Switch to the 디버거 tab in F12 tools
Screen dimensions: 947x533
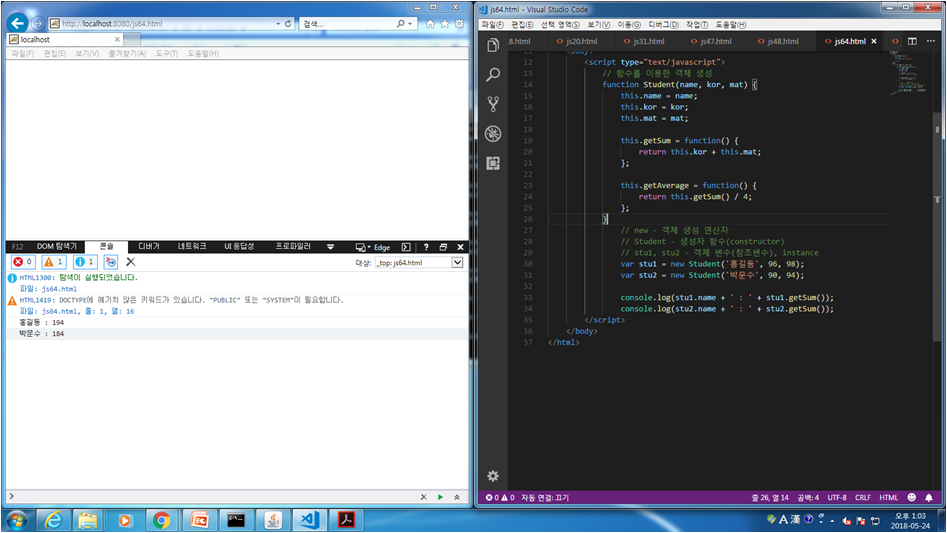tap(149, 246)
